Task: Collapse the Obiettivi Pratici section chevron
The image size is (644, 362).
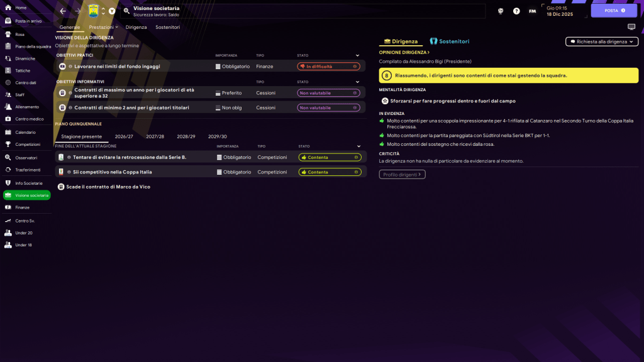Action: [x=357, y=55]
